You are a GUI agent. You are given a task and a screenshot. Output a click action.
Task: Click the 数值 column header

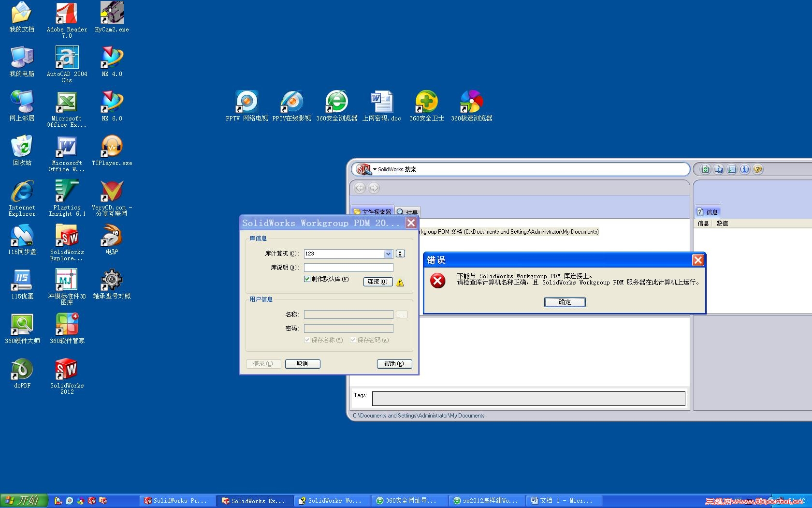pyautogui.click(x=722, y=224)
